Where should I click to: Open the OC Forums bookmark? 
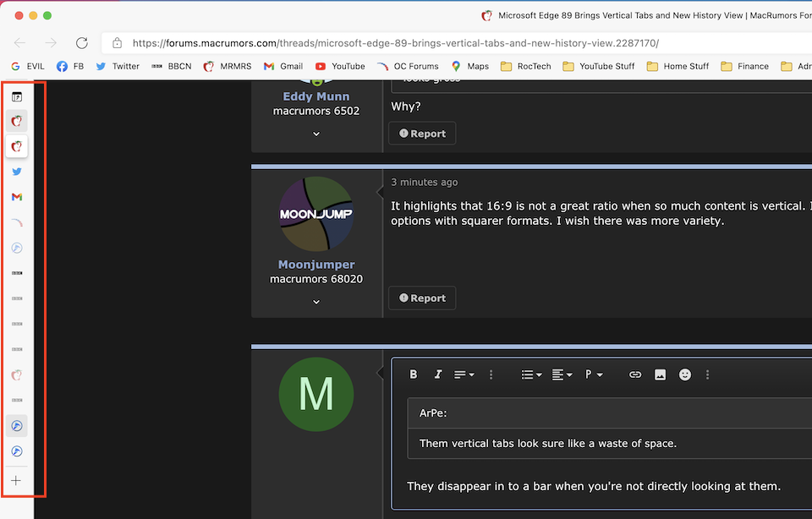coord(408,66)
